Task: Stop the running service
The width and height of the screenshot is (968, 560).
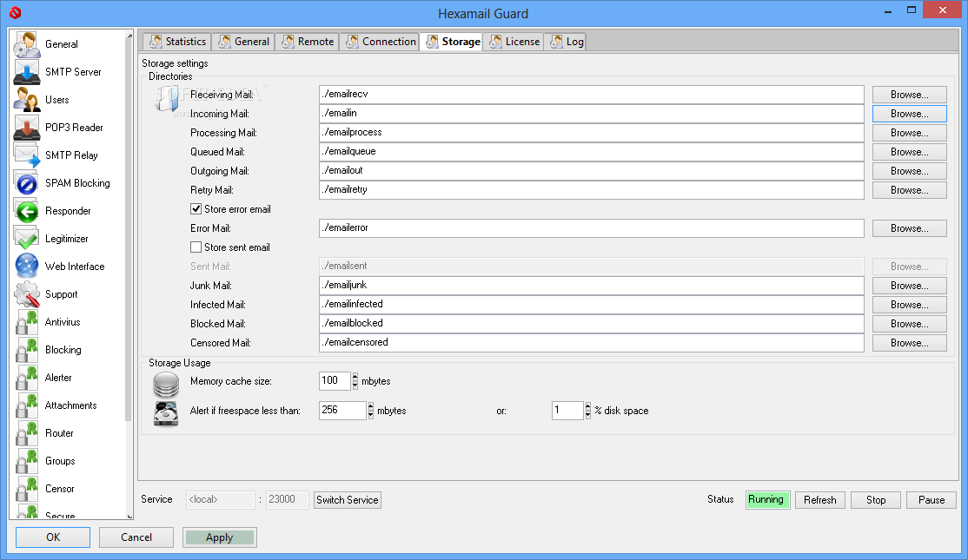Action: tap(875, 499)
